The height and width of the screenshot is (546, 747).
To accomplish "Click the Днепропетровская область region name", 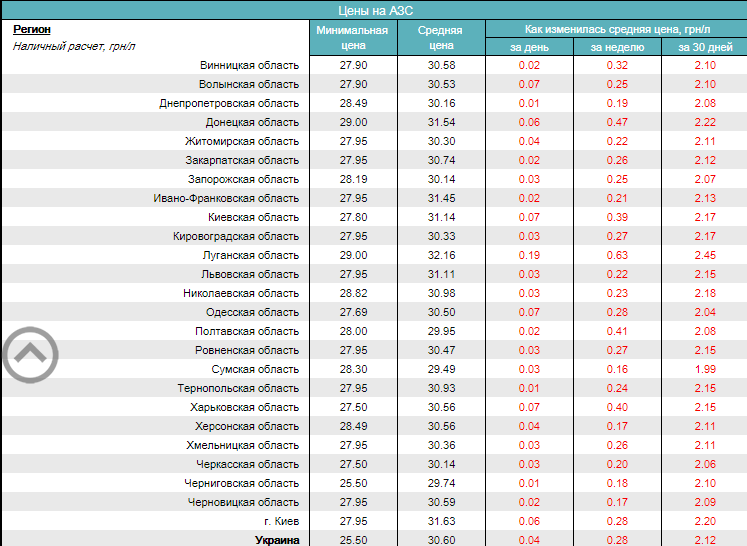I will point(229,103).
